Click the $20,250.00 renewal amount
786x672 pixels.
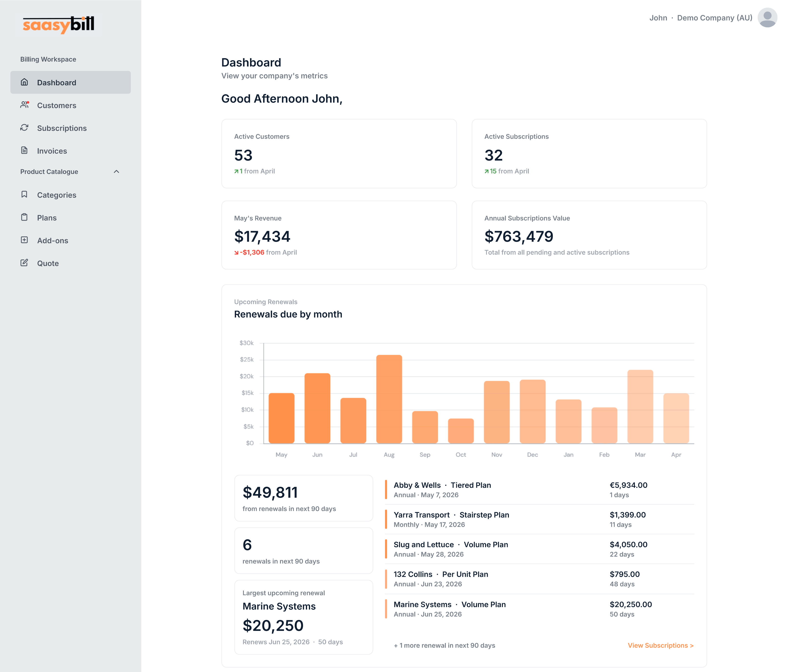coord(631,605)
